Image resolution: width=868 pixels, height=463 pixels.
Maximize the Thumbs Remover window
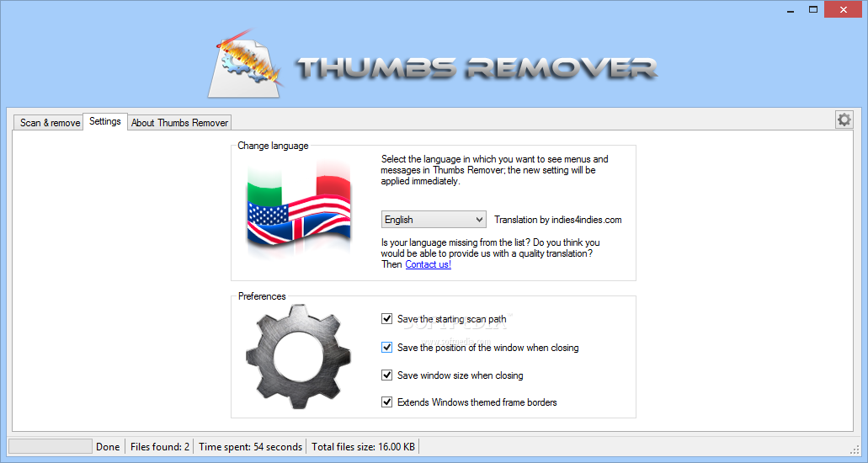[x=813, y=9]
